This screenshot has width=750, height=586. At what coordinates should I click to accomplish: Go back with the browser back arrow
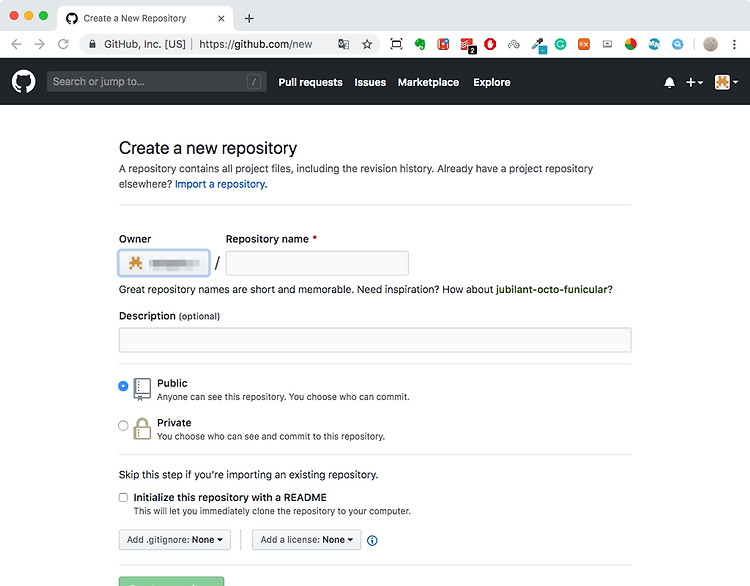(x=16, y=44)
